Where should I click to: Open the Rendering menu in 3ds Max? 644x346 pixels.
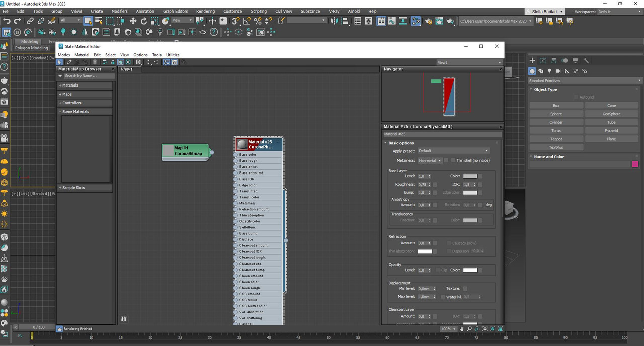tap(205, 11)
